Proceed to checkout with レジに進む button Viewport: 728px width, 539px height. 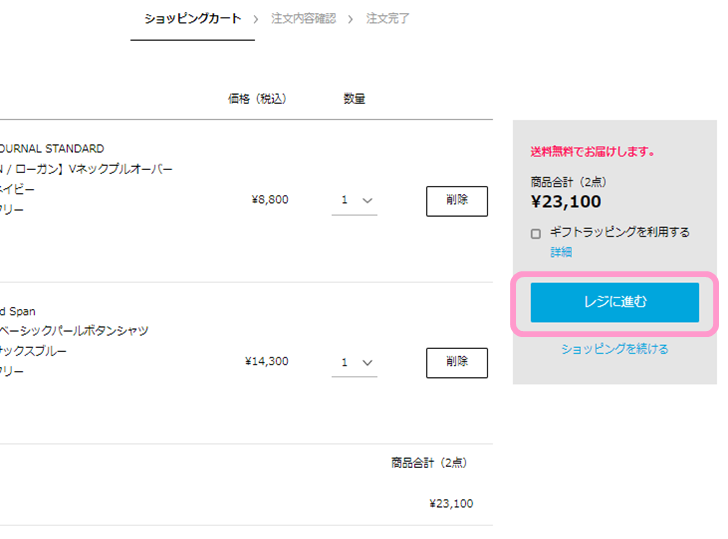(x=614, y=302)
